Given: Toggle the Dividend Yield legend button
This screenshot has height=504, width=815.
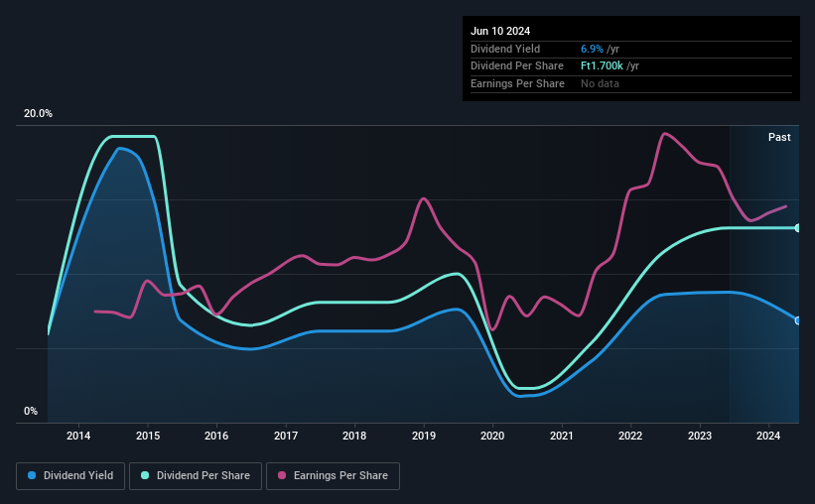Looking at the screenshot, I should (70, 476).
